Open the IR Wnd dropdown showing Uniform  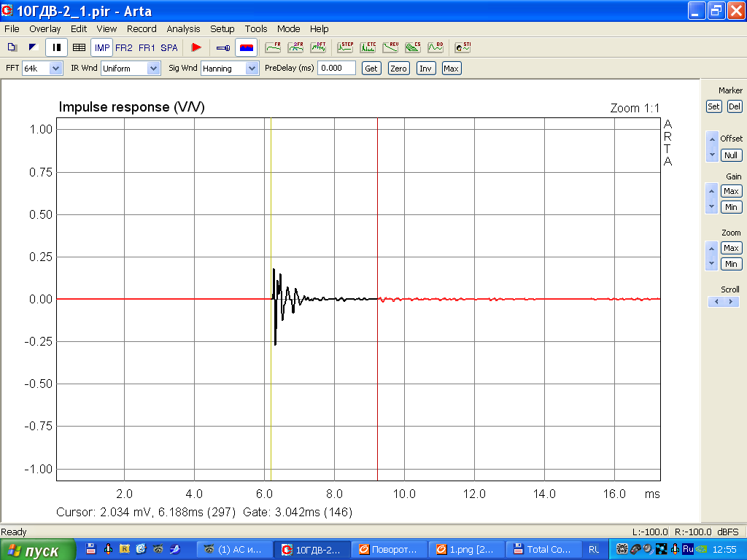131,68
